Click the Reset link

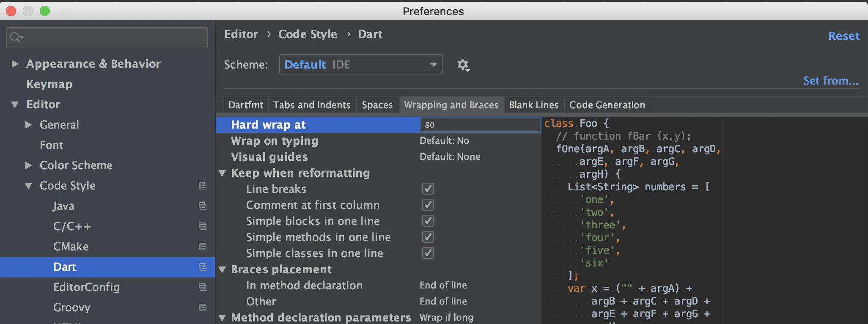844,36
